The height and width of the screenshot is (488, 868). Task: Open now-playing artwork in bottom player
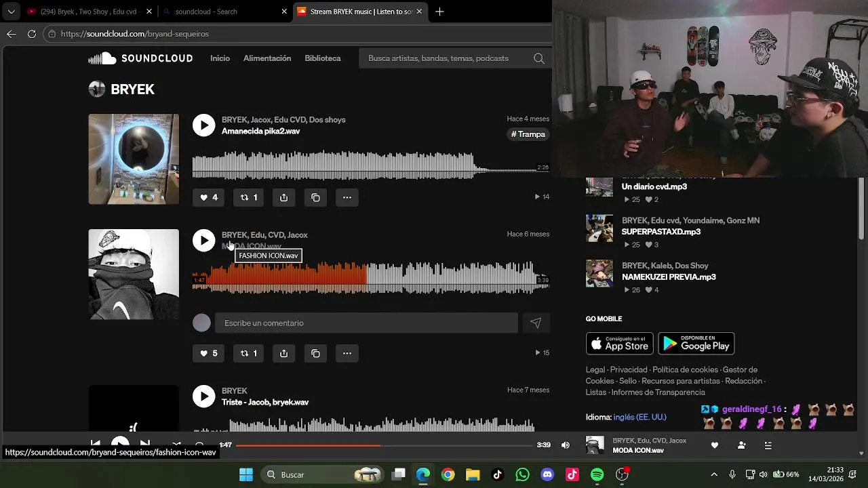pos(595,445)
